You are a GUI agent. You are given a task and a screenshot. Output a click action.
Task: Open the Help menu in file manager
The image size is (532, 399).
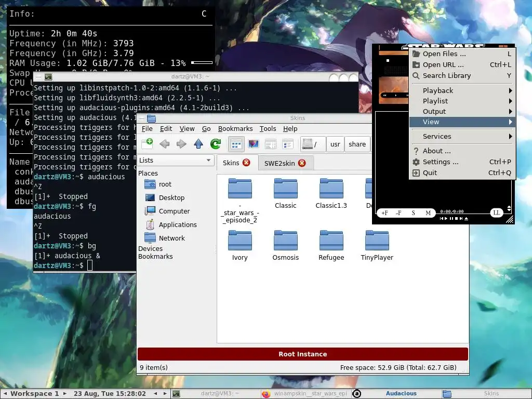point(290,129)
